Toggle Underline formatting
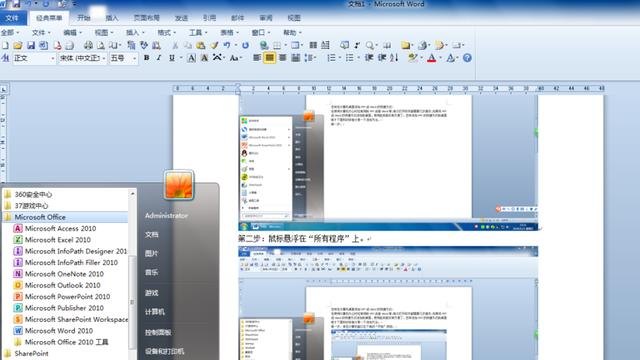Screen dimensions: 640x360 tap(172, 58)
